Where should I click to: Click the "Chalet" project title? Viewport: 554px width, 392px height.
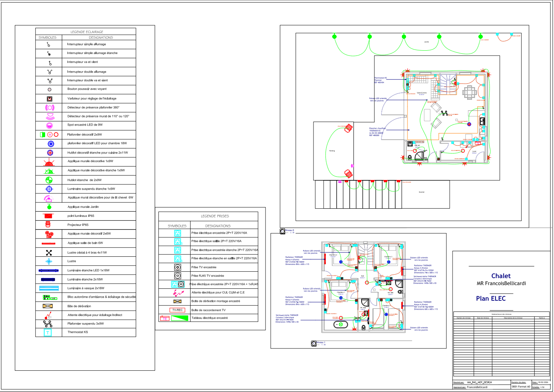pos(501,276)
